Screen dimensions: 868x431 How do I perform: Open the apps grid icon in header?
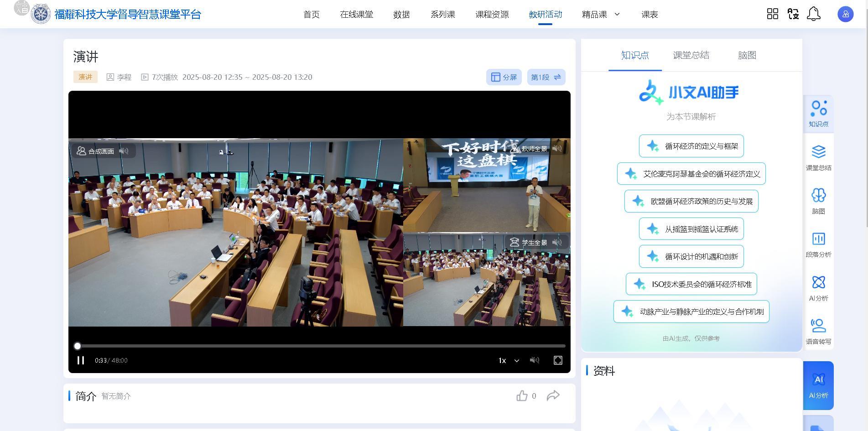(772, 14)
